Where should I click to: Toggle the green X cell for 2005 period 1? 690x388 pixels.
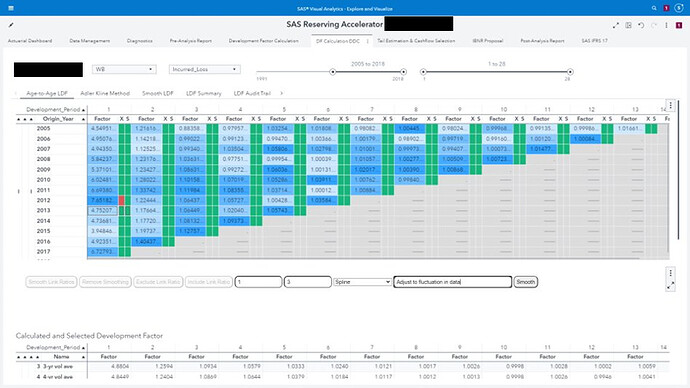(121, 128)
